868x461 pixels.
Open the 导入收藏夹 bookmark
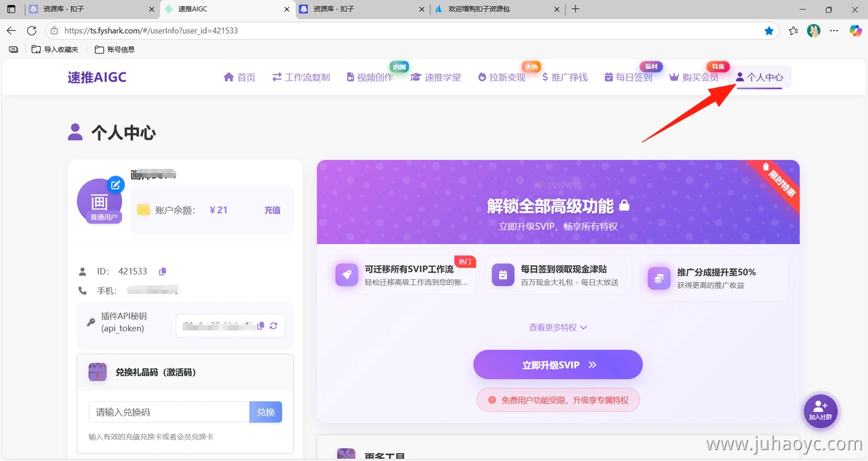coord(55,49)
